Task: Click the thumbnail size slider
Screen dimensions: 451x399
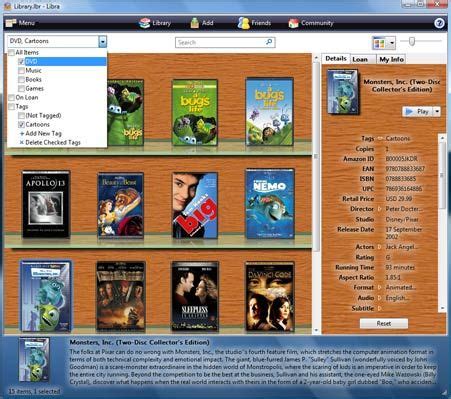Action: coord(412,41)
